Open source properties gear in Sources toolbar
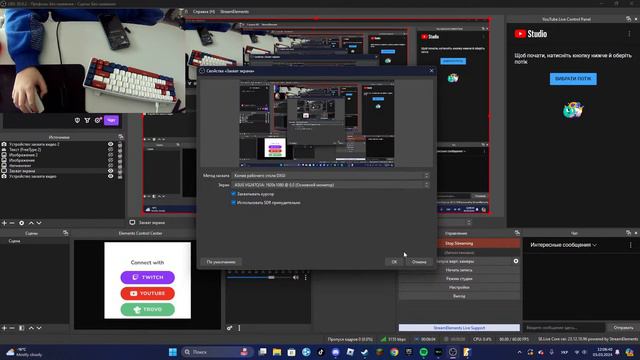This screenshot has height=360, width=640. pyautogui.click(x=22, y=223)
